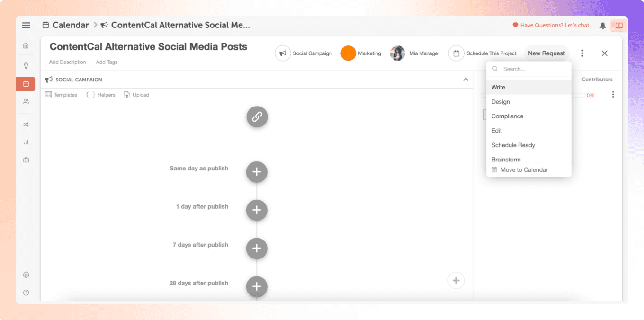This screenshot has height=320, width=644.
Task: Open the Team people icon
Action: point(26,101)
